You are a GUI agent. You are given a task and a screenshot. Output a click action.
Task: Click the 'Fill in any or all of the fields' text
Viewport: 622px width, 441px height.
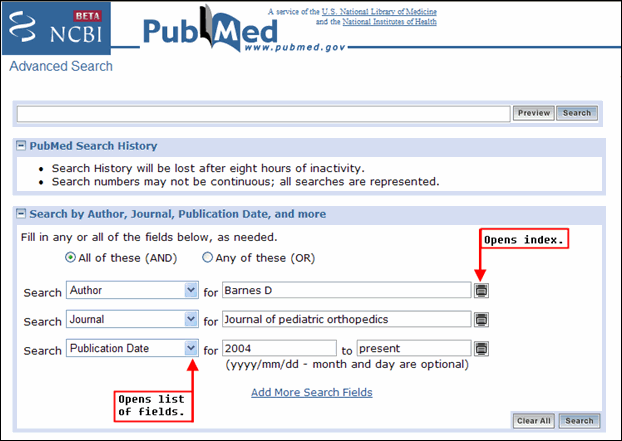tap(149, 238)
